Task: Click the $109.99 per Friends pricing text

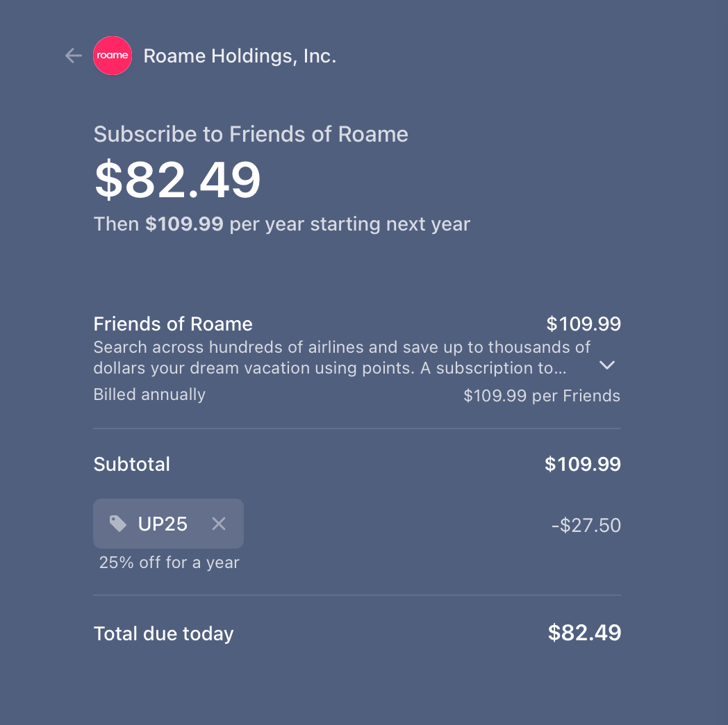Action: (542, 395)
